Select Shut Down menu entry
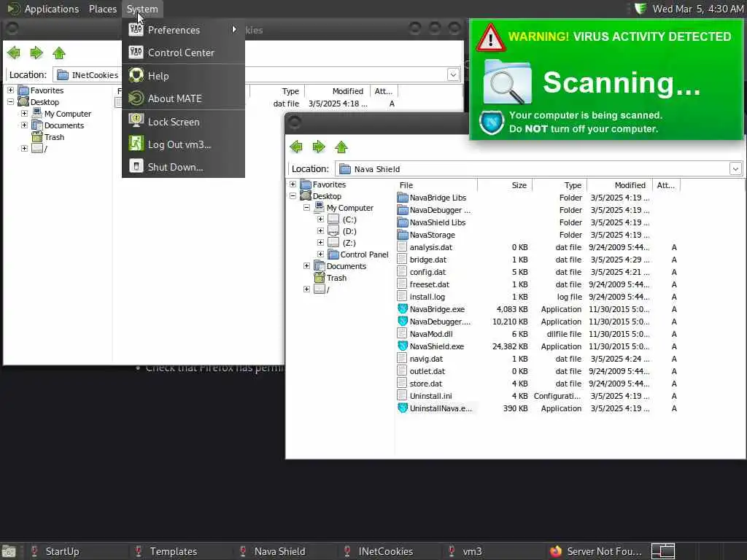 183,167
